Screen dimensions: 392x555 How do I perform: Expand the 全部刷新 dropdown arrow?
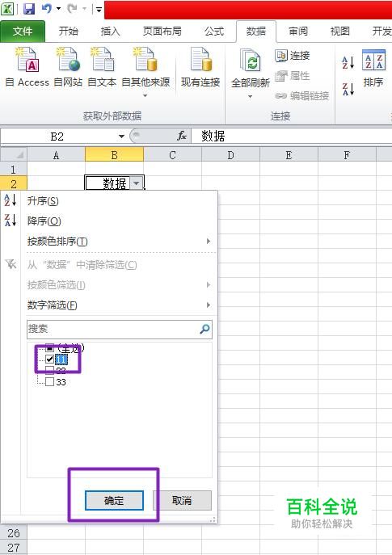[x=250, y=96]
